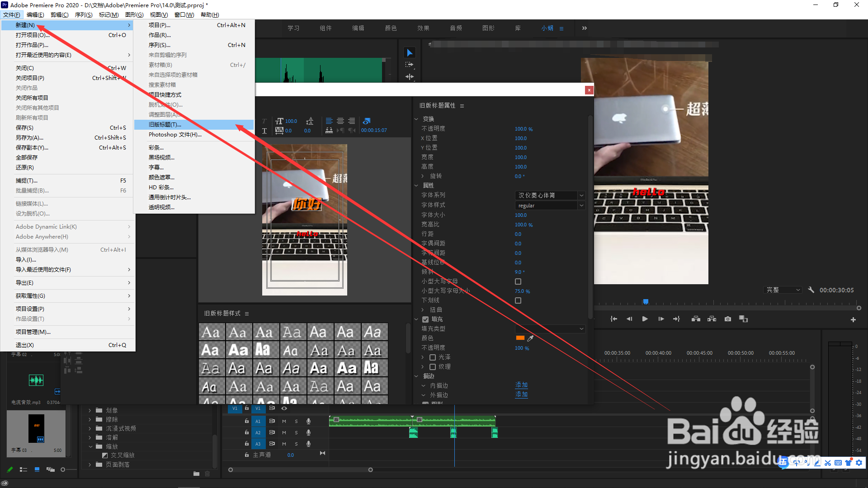Select the Ripple Edit tool
The width and height of the screenshot is (868, 488).
pyautogui.click(x=409, y=77)
